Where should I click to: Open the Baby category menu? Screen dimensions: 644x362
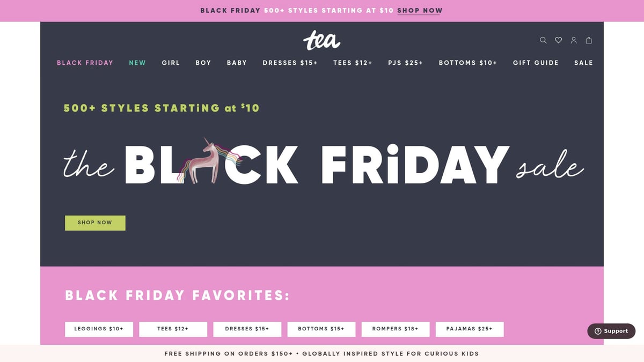pyautogui.click(x=237, y=63)
